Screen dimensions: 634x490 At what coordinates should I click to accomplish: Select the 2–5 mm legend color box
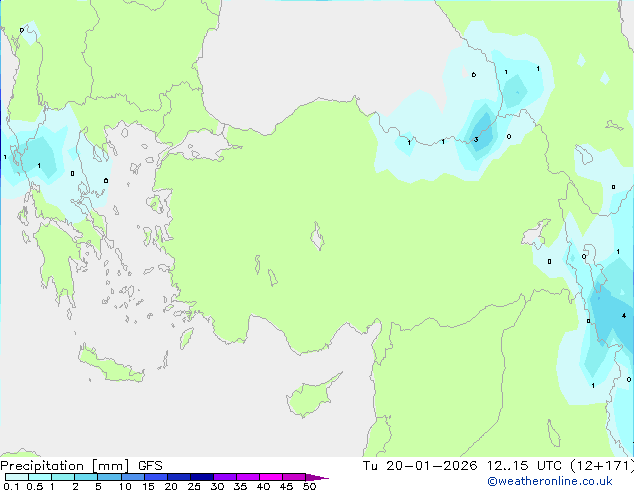(x=86, y=477)
